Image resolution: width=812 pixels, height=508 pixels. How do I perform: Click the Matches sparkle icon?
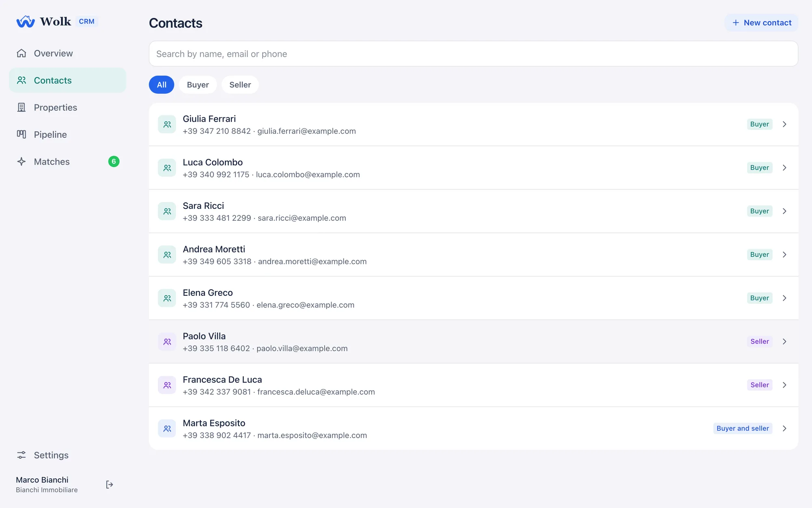point(22,162)
